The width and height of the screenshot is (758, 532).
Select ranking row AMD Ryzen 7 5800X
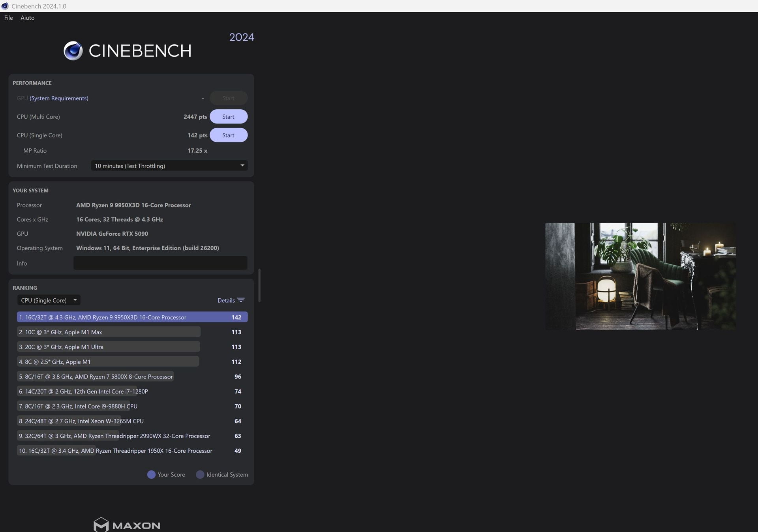pos(132,377)
